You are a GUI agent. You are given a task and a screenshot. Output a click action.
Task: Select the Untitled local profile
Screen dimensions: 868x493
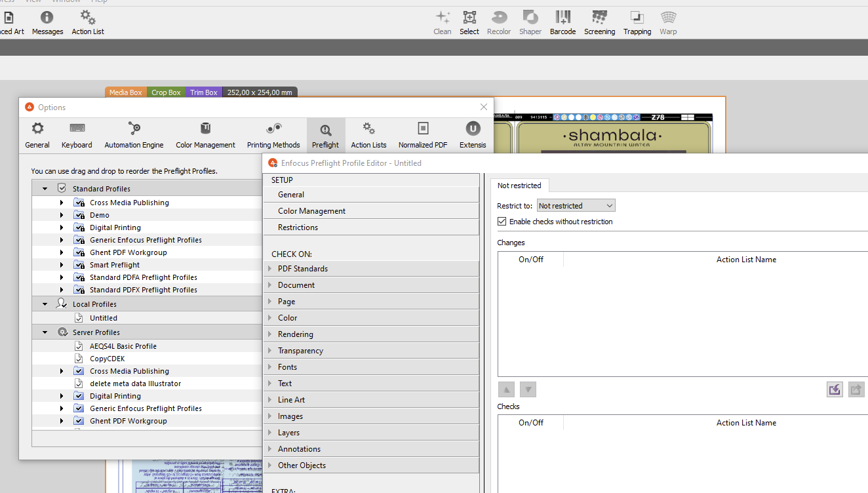[104, 318]
